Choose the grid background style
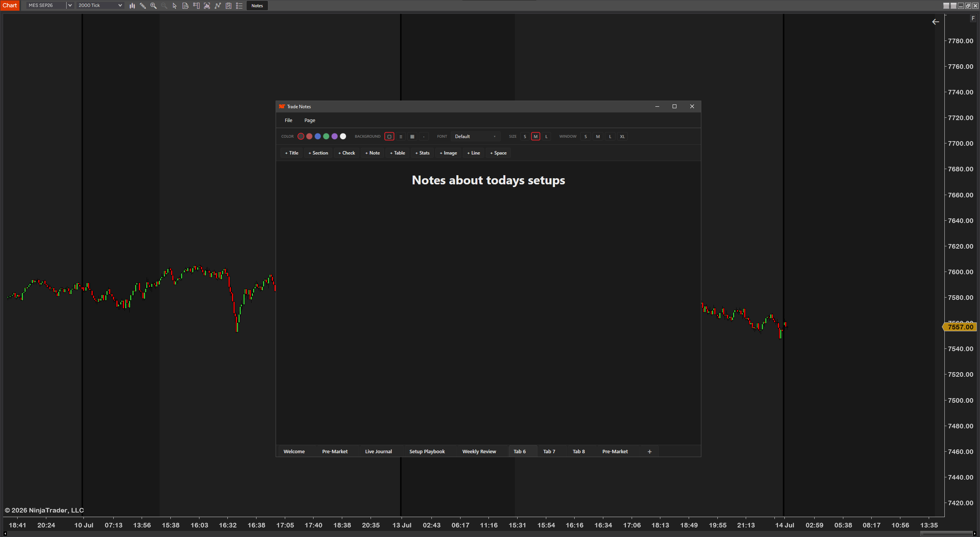The image size is (980, 537). [412, 137]
